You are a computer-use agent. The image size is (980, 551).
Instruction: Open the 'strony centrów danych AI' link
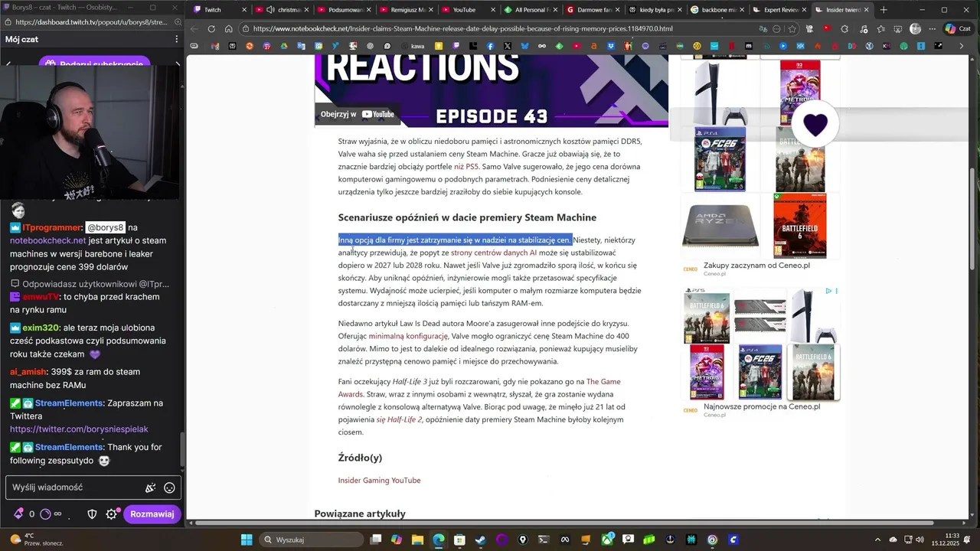coord(494,253)
